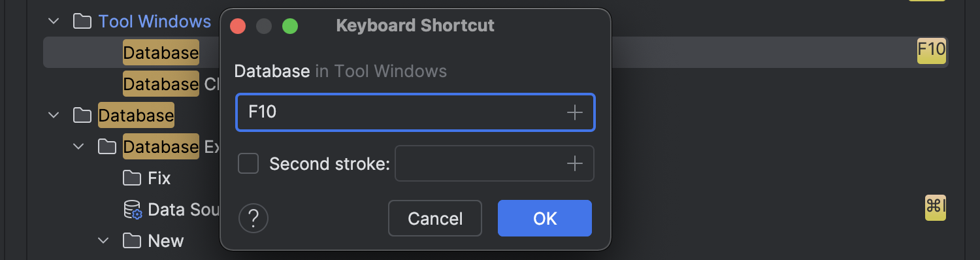Cancel the Keyboard Shortcut dialog
Screen dimensions: 980x260
(435, 218)
